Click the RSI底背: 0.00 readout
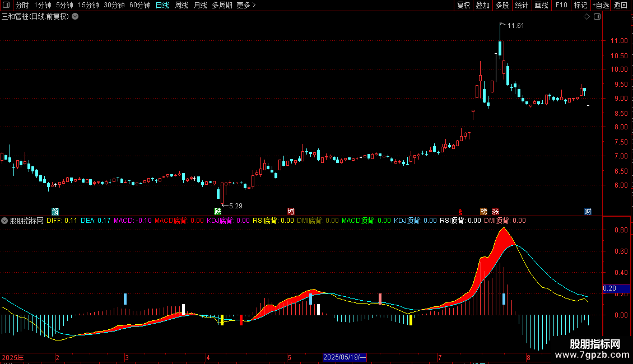Screen dimensions: 633x364 point(273,221)
